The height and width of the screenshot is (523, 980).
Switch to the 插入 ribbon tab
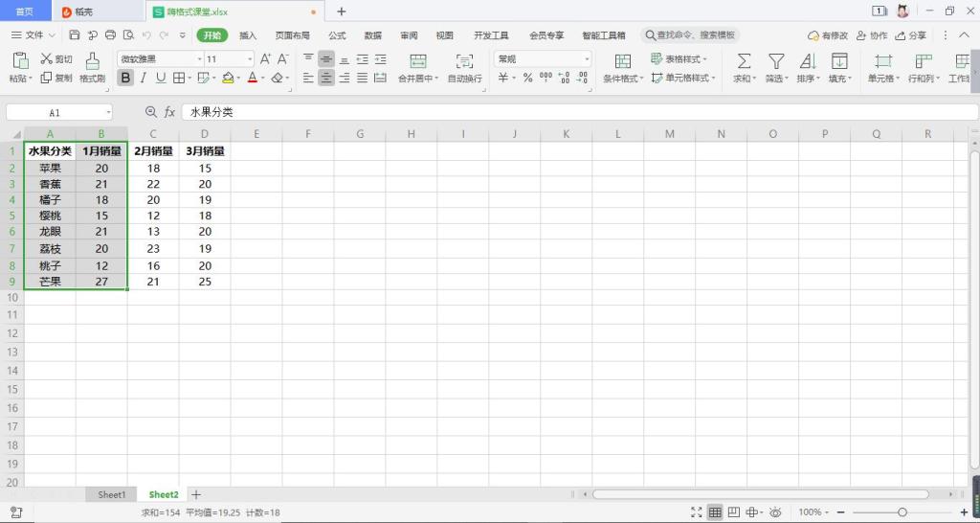(x=248, y=35)
